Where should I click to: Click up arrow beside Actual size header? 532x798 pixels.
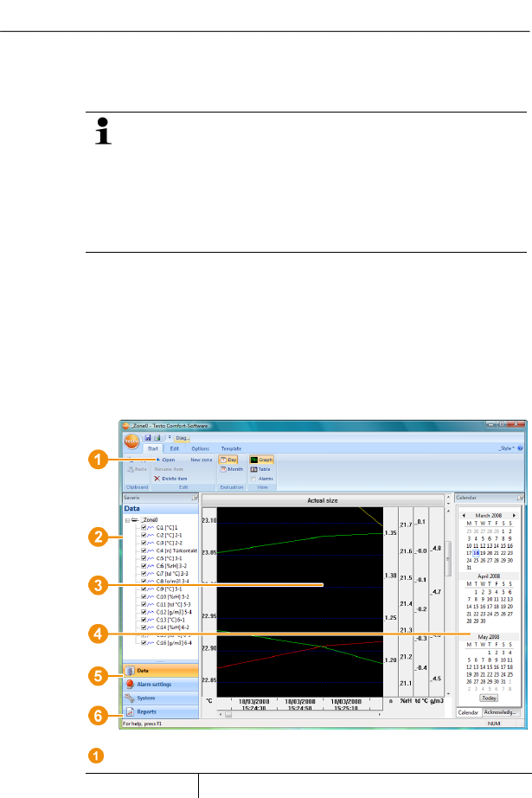448,497
